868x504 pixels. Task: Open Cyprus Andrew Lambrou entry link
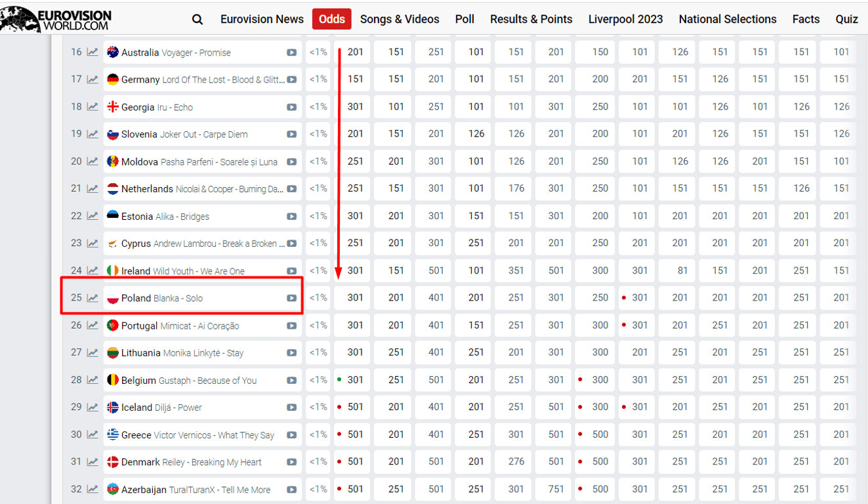[x=203, y=243]
